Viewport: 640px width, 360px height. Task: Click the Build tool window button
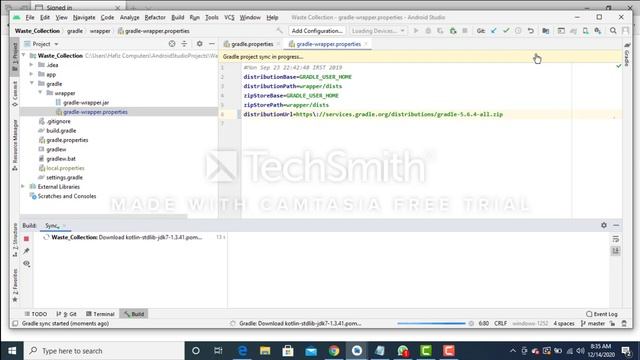coord(134,314)
